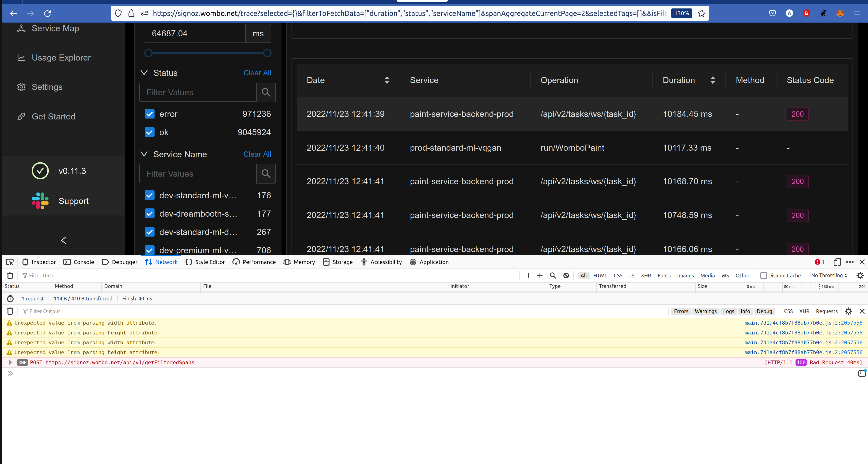Open the No Throttling dropdown
The width and height of the screenshot is (868, 464).
(829, 276)
